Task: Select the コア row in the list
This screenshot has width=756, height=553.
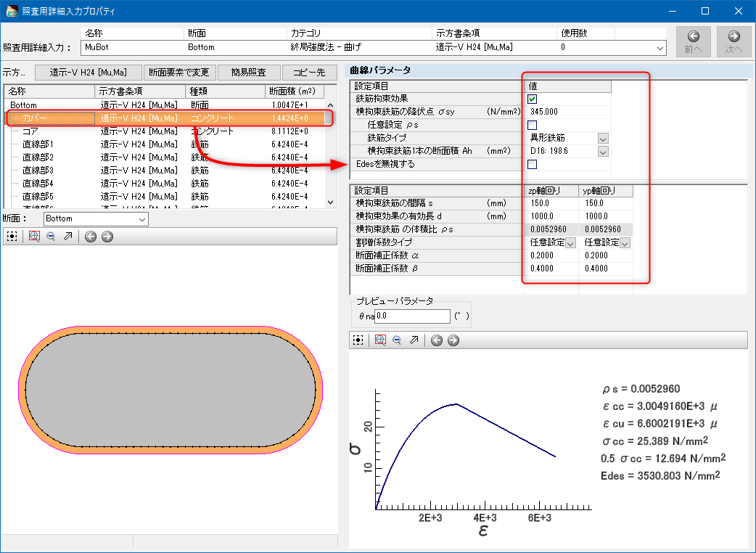Action: [x=30, y=131]
